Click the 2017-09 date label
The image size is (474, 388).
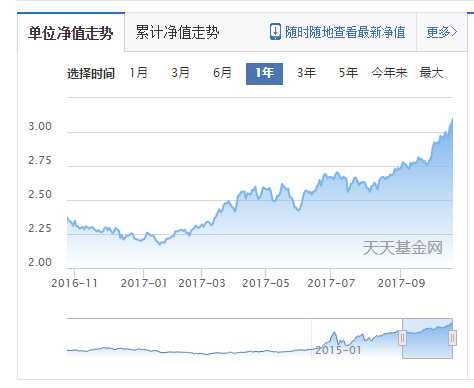tap(401, 283)
